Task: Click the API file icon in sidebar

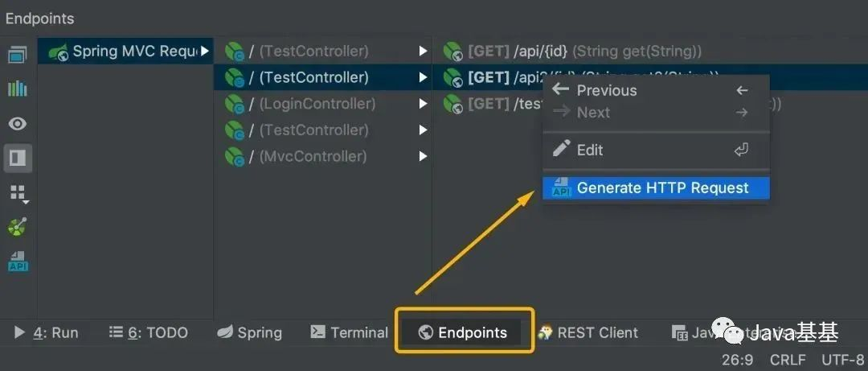Action: [x=18, y=262]
